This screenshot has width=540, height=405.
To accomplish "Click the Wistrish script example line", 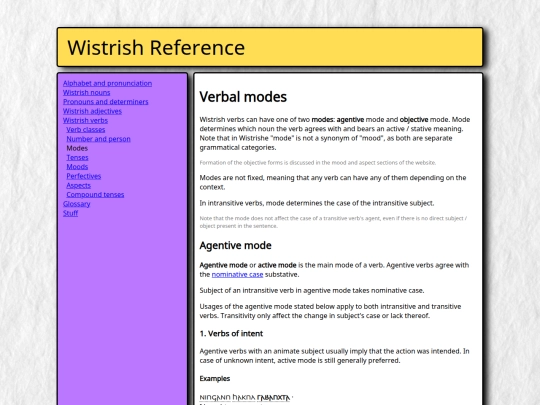I will 245,397.
